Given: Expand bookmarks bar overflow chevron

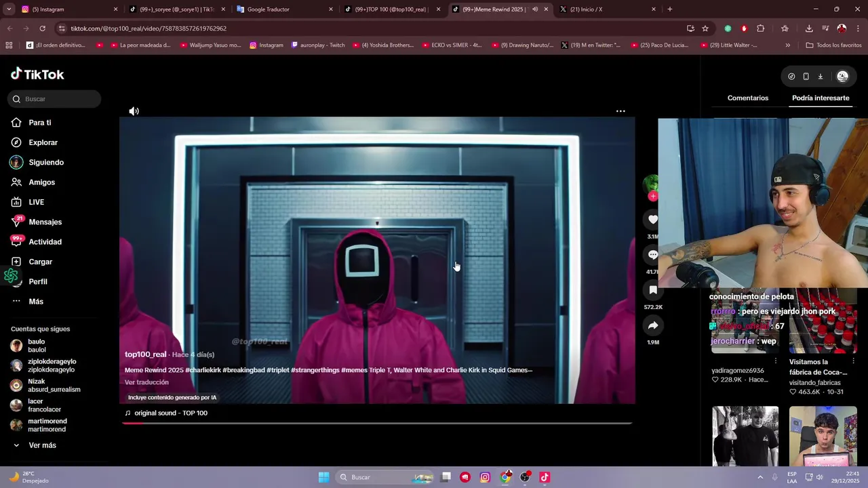Looking at the screenshot, I should coord(787,45).
